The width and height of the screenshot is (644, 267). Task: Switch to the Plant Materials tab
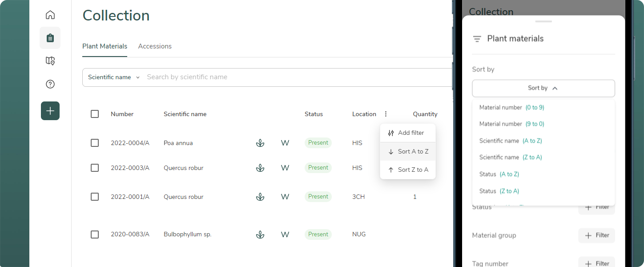pos(105,46)
